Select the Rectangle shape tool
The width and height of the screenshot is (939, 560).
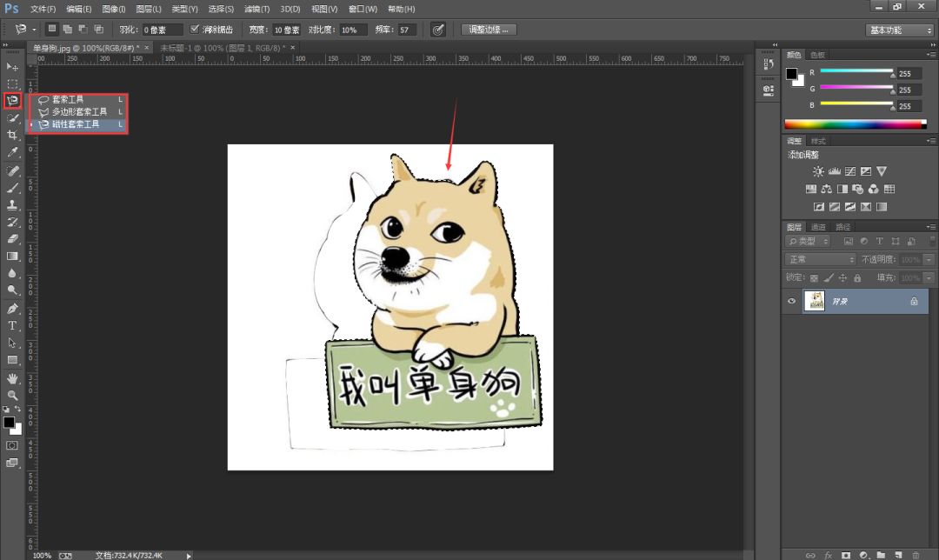[12, 360]
